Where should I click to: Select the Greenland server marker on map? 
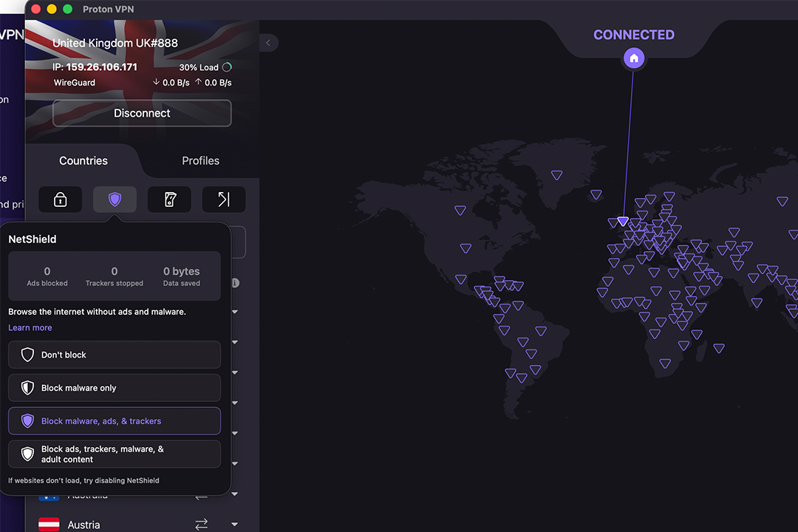tap(557, 175)
